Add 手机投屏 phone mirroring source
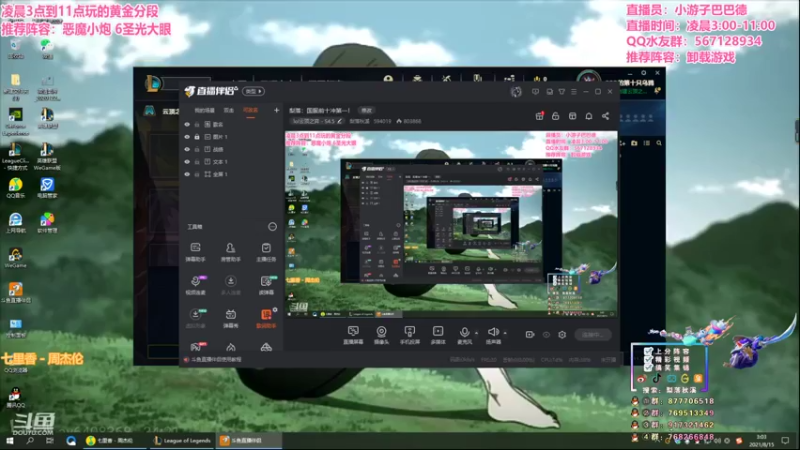 point(410,335)
